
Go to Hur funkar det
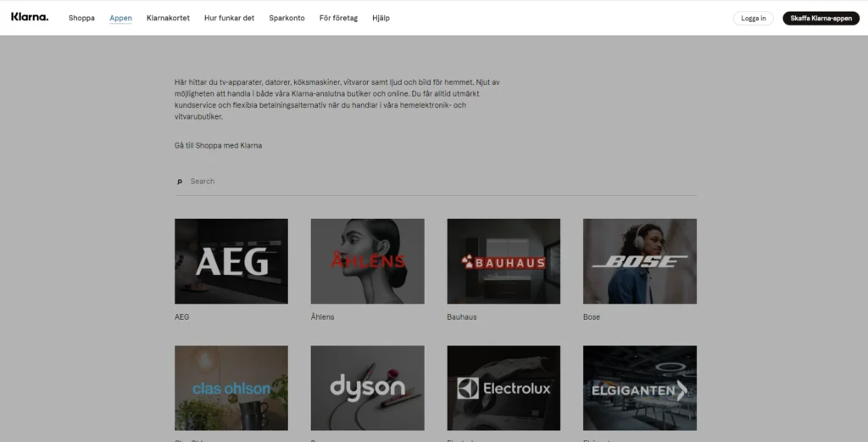[x=229, y=18]
